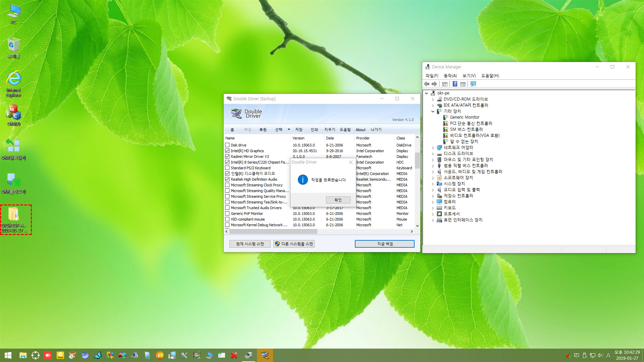The image size is (644, 362).
Task: Click the forward arrow in Device Manager toolbar
Action: pos(434,84)
